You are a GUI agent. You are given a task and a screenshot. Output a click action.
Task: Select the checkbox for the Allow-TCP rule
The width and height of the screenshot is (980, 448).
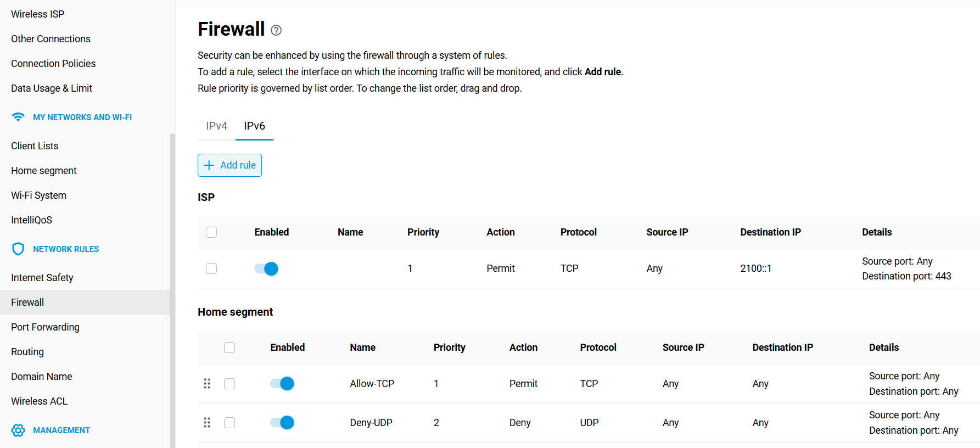[229, 383]
